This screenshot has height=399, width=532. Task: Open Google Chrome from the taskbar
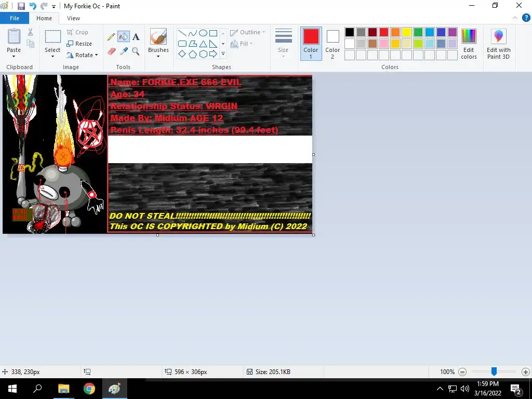(89, 389)
